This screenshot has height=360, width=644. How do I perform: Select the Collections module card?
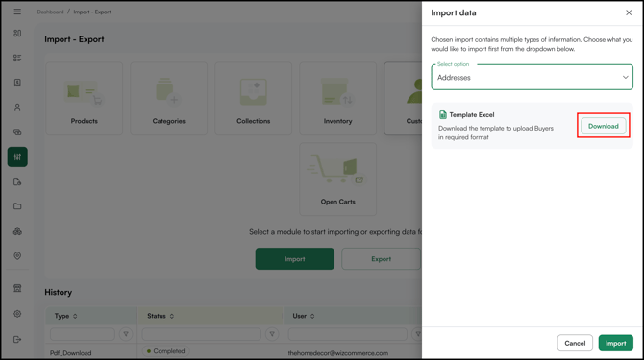(254, 99)
